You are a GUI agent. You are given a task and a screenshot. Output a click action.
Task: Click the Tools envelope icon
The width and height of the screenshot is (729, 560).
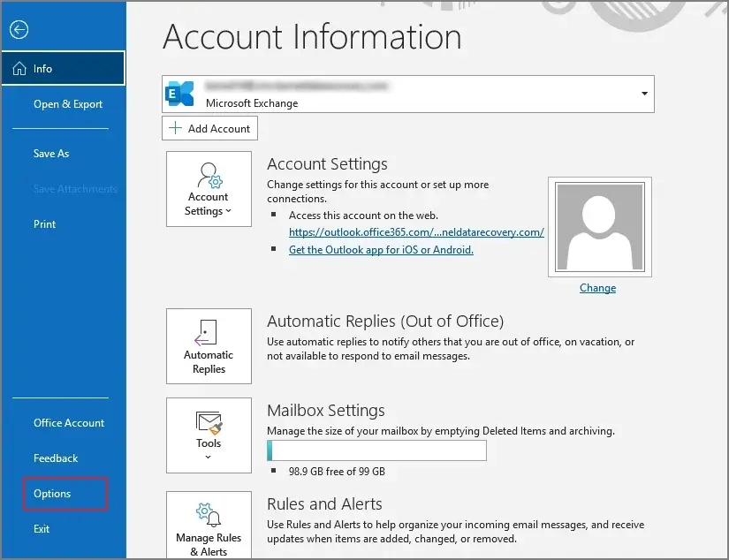[x=209, y=420]
